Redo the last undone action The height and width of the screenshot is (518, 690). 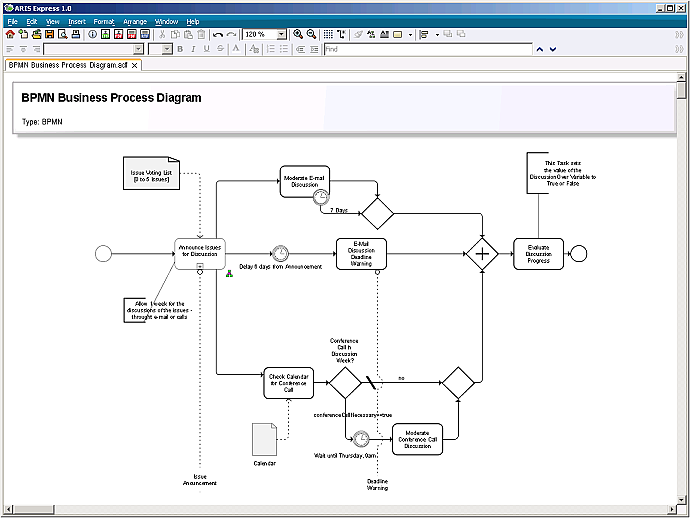coord(231,34)
